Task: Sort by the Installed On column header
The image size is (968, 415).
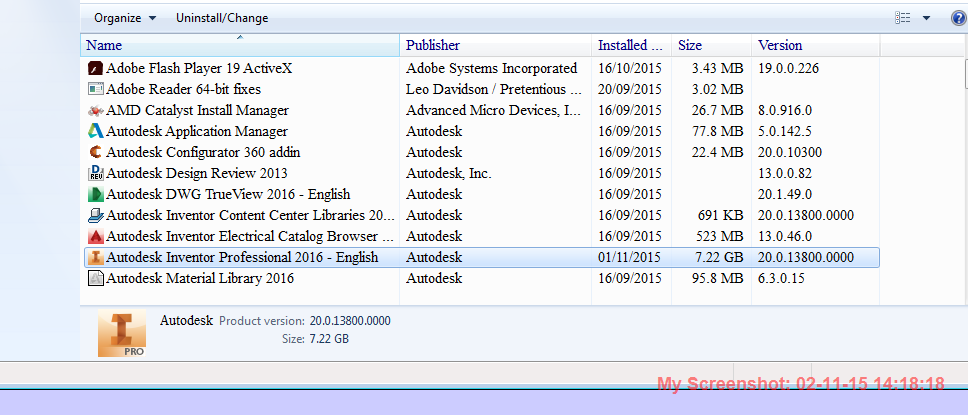Action: tap(632, 45)
